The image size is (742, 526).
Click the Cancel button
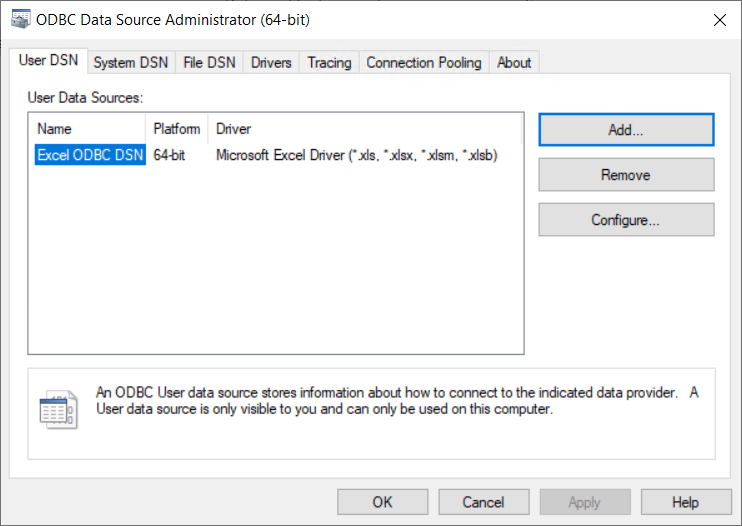click(484, 502)
